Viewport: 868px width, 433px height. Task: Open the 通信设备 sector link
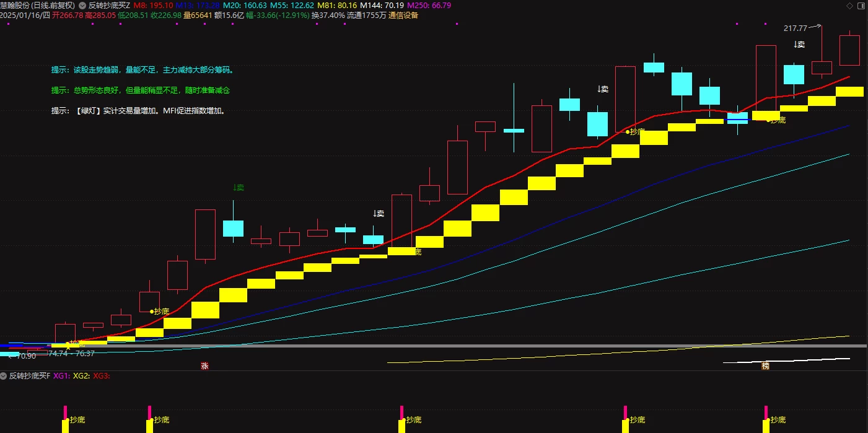pos(403,15)
